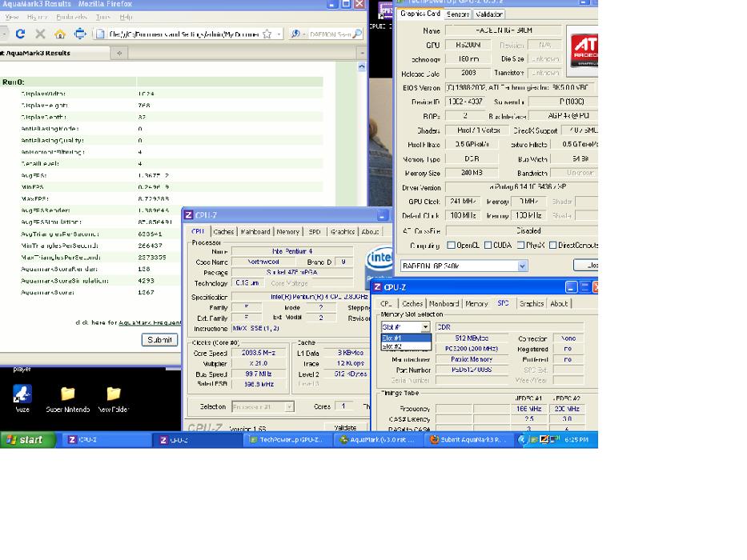The height and width of the screenshot is (560, 747).
Task: Open About tab in CPU-Z CPU window
Action: coord(370,231)
